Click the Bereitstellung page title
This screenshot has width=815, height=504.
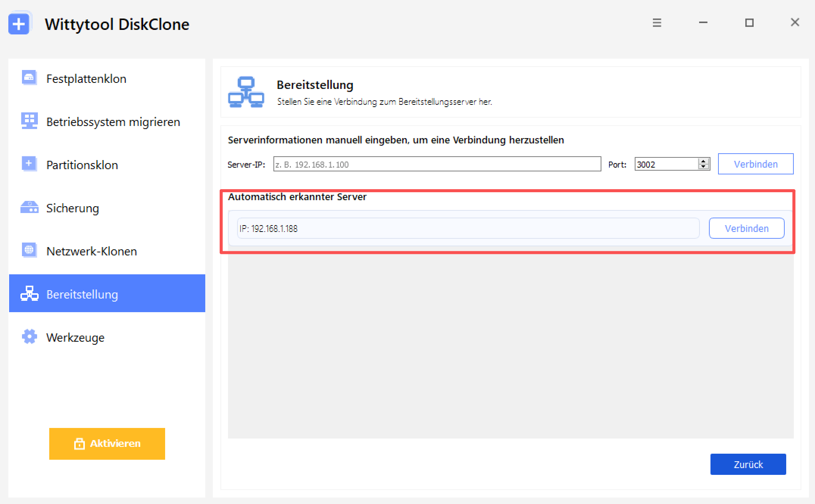315,85
